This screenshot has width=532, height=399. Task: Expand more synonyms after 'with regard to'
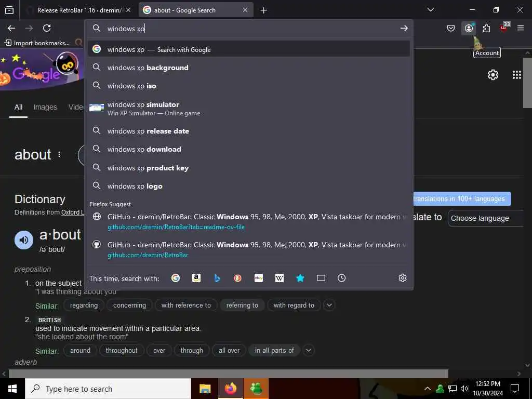click(x=329, y=305)
